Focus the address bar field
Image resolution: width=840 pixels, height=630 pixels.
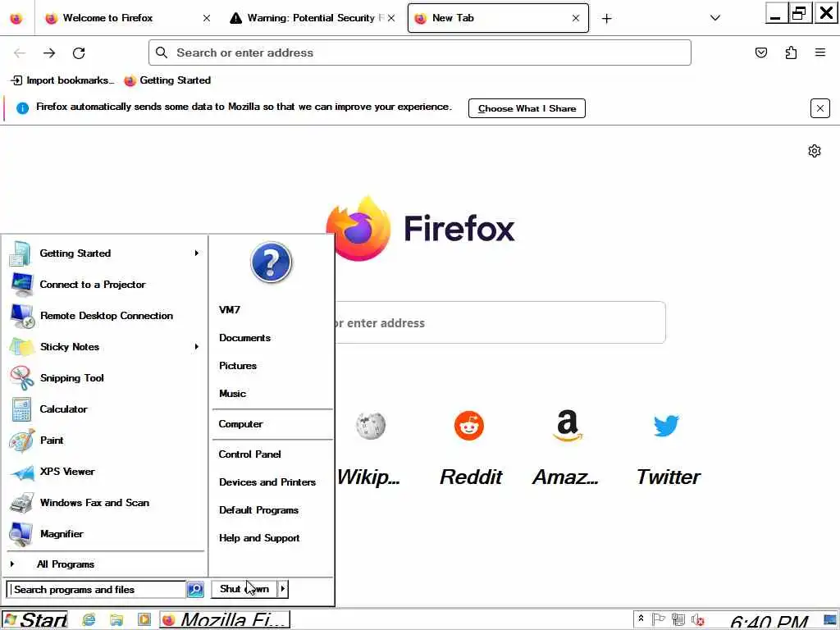click(419, 52)
